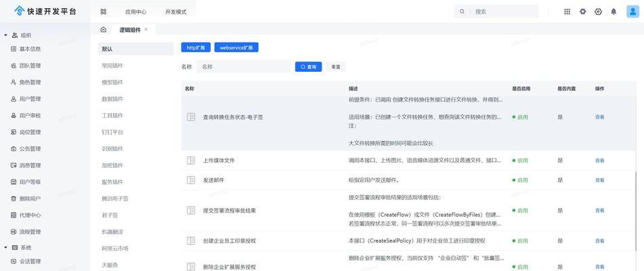Click component icon of 提交签署流程审批结果 row

tap(191, 210)
